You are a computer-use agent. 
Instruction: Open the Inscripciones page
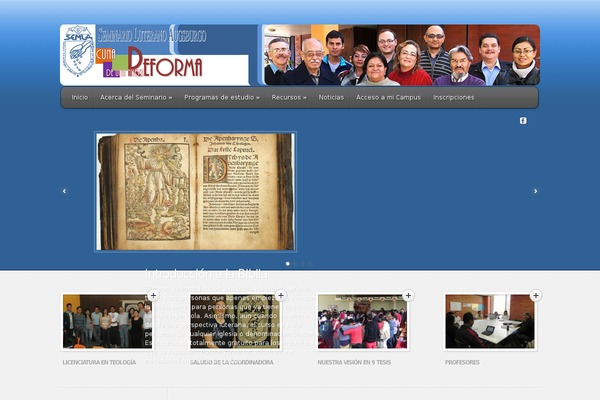tap(453, 98)
